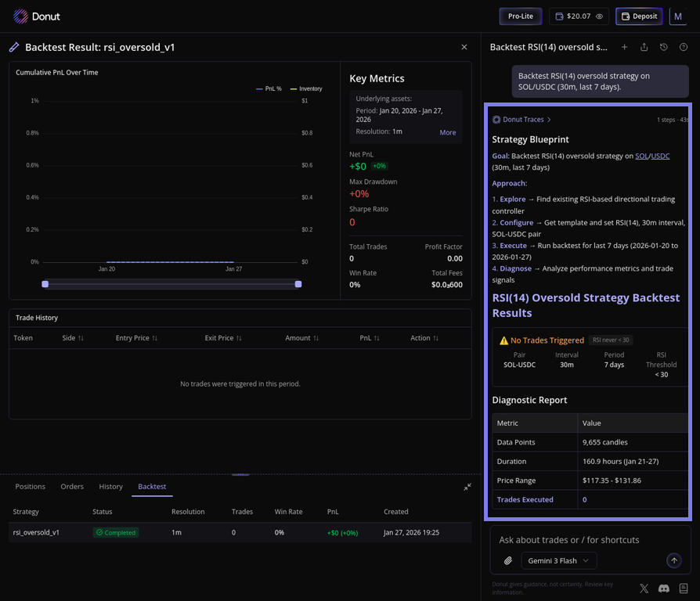This screenshot has height=601, width=700.
Task: Open the Orders tab
Action: (x=71, y=486)
